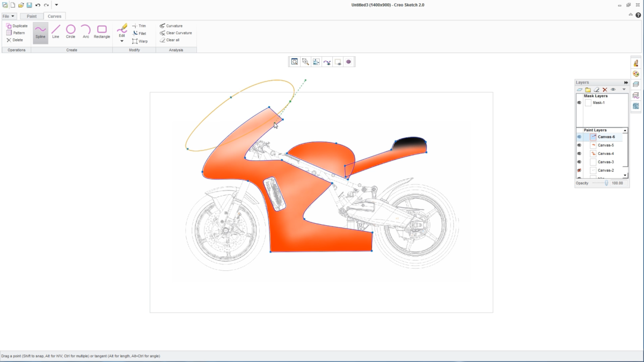
Task: Click Clear Curvature
Action: [x=175, y=33]
